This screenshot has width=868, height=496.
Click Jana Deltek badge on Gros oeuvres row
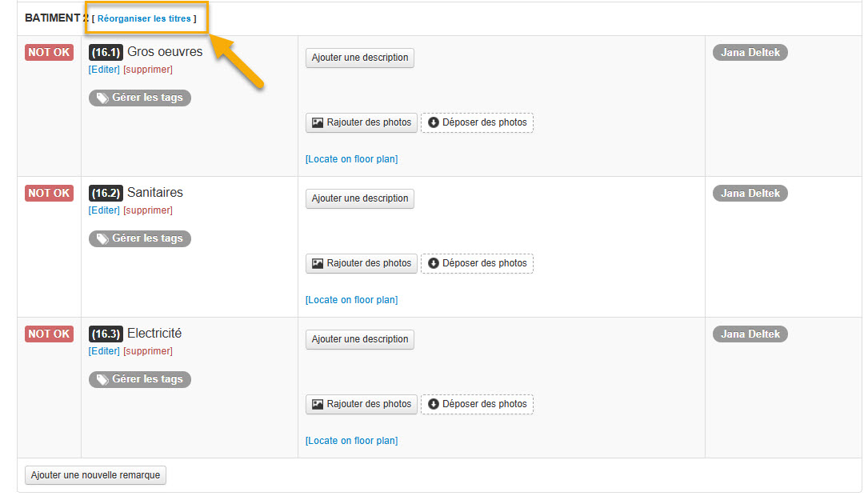coord(750,53)
